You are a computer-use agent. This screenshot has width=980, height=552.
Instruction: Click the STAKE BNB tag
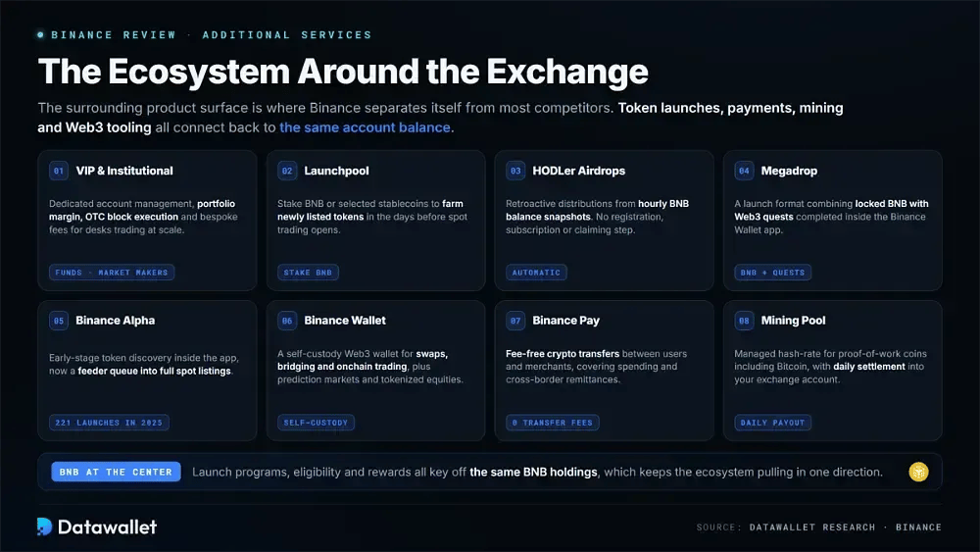[308, 273]
